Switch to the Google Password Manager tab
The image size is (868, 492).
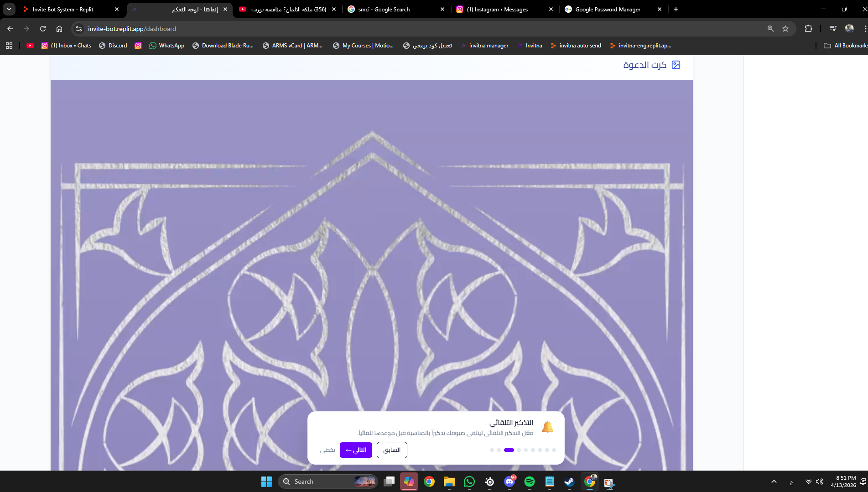tap(607, 9)
